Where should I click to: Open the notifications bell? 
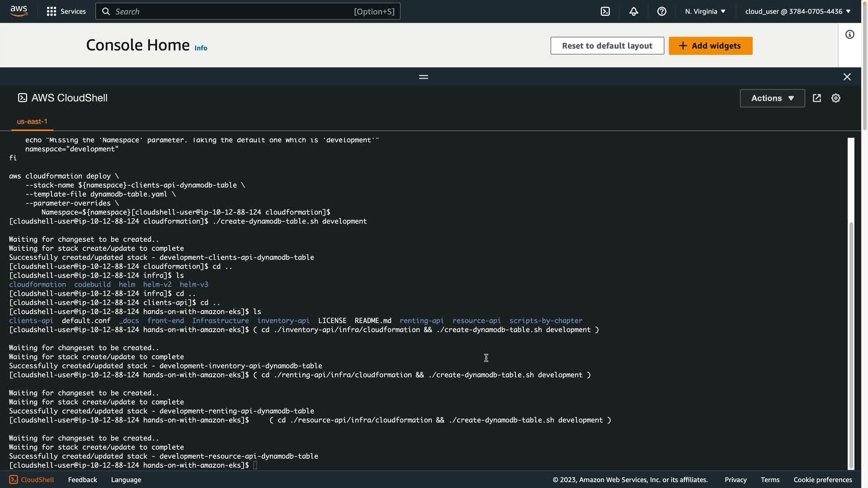[633, 11]
